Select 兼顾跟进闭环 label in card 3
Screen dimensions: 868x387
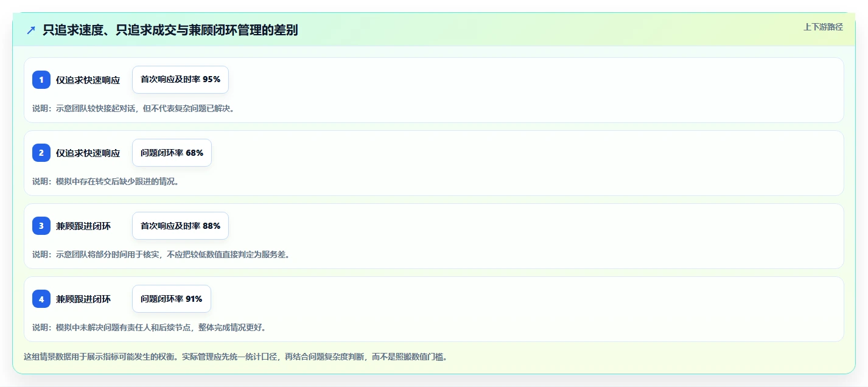pos(83,226)
